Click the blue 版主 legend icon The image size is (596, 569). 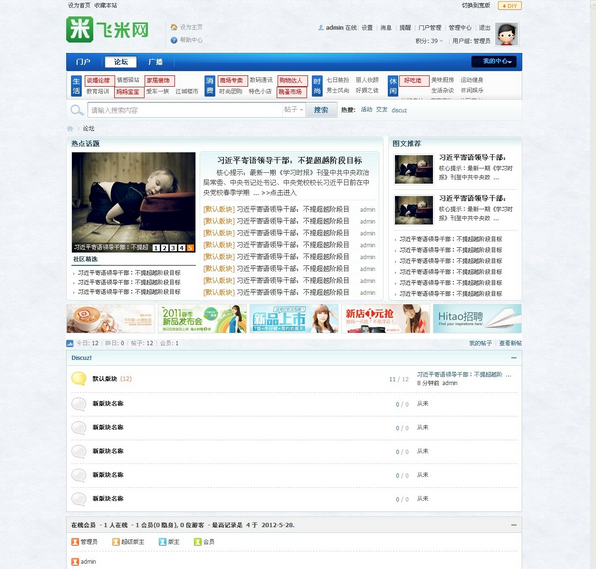[163, 542]
